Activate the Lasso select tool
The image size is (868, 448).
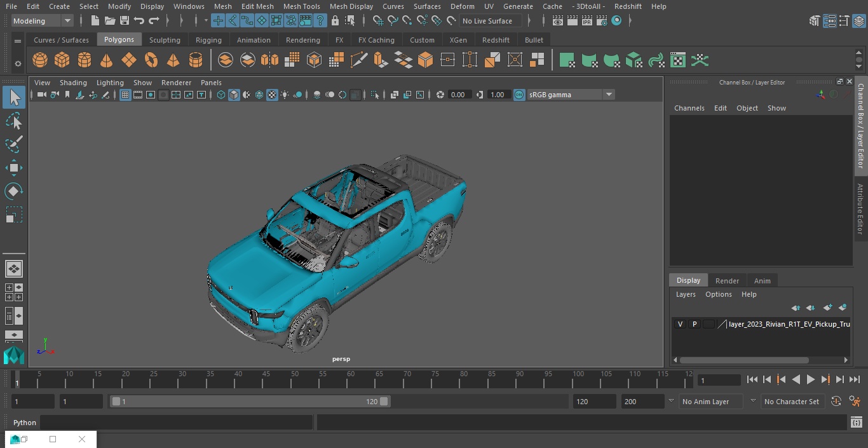click(13, 121)
